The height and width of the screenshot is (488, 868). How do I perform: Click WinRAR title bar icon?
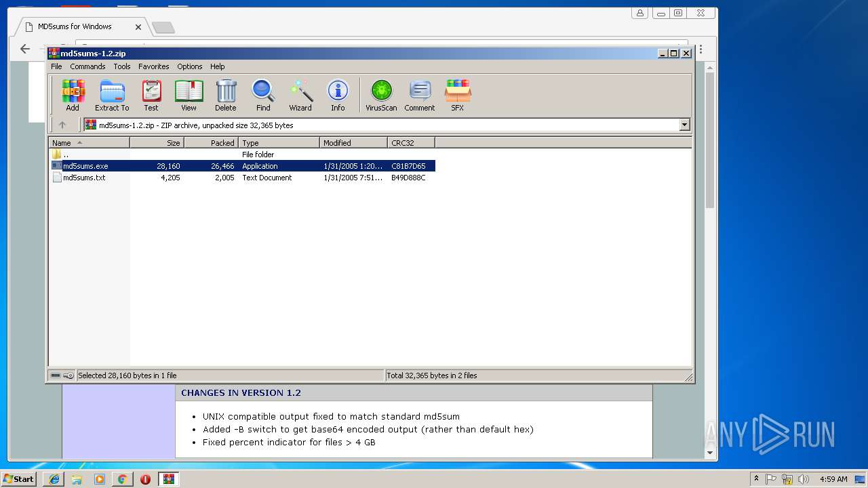pyautogui.click(x=54, y=54)
